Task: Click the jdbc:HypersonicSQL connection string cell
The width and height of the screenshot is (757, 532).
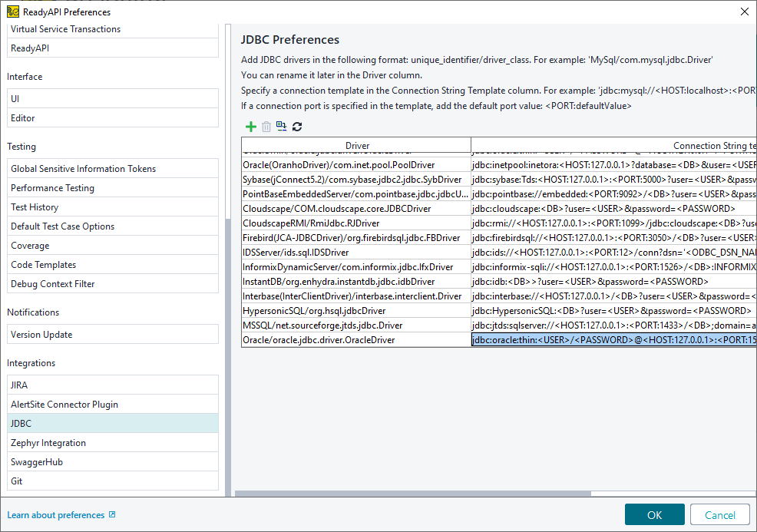Action: pyautogui.click(x=614, y=310)
